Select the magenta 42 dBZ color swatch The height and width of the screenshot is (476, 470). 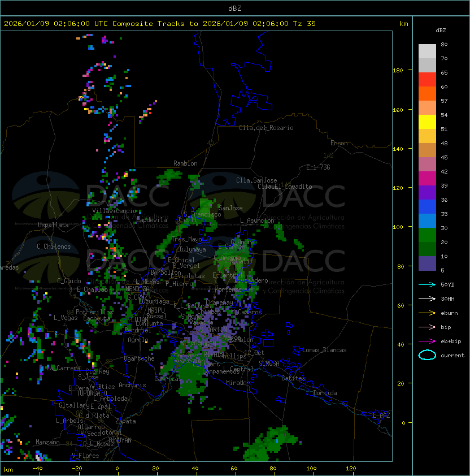click(427, 179)
